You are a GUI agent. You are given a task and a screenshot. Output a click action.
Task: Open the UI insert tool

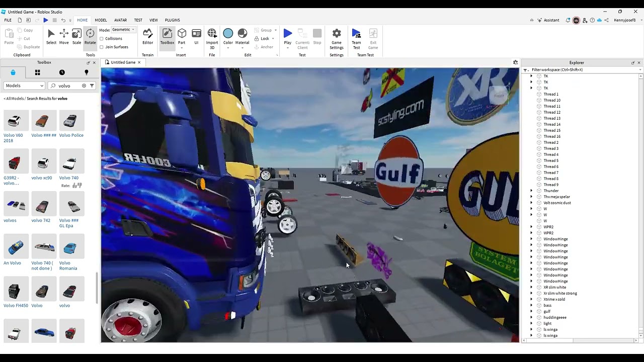point(196,37)
